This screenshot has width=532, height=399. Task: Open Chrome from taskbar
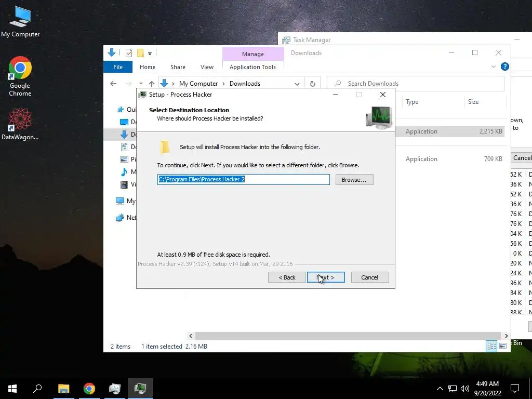(89, 389)
